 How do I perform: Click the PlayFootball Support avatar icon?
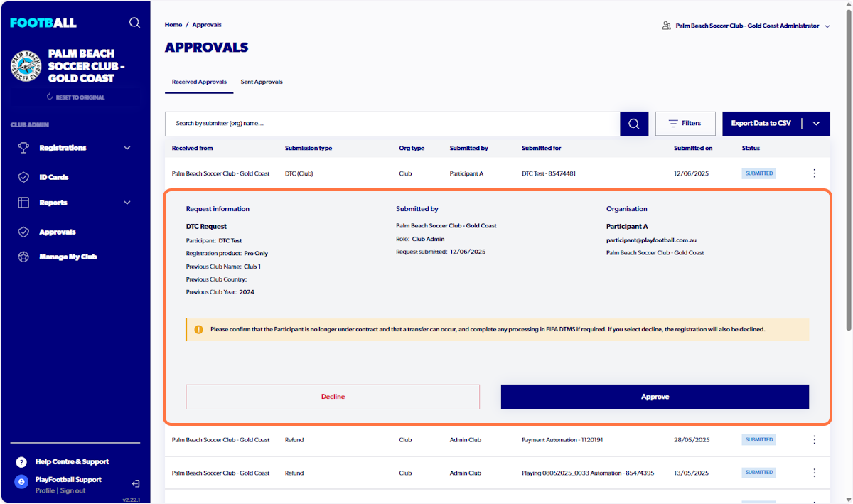21,482
